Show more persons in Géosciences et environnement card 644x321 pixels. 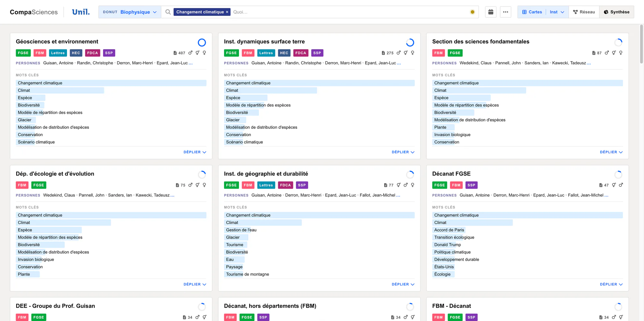coord(191,63)
